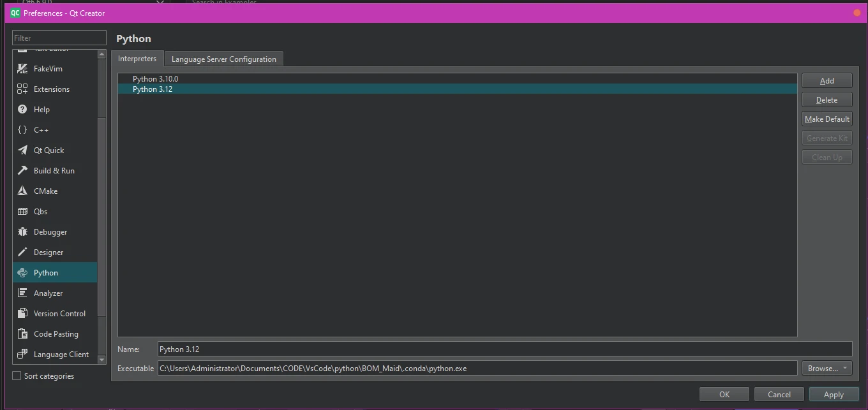Open the Qbs category icon
The image size is (868, 410).
pos(22,212)
